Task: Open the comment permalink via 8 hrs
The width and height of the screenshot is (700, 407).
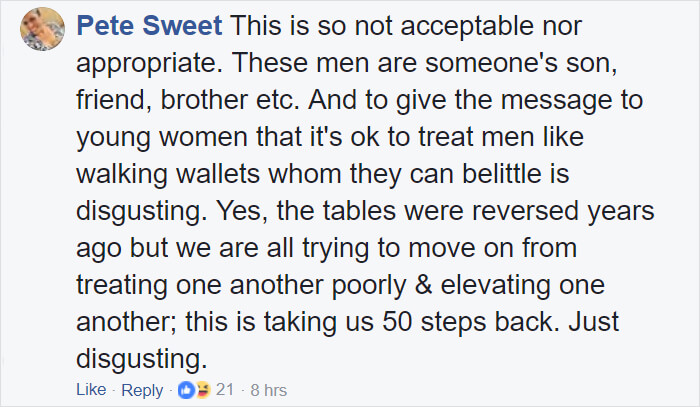Action: click(x=267, y=390)
